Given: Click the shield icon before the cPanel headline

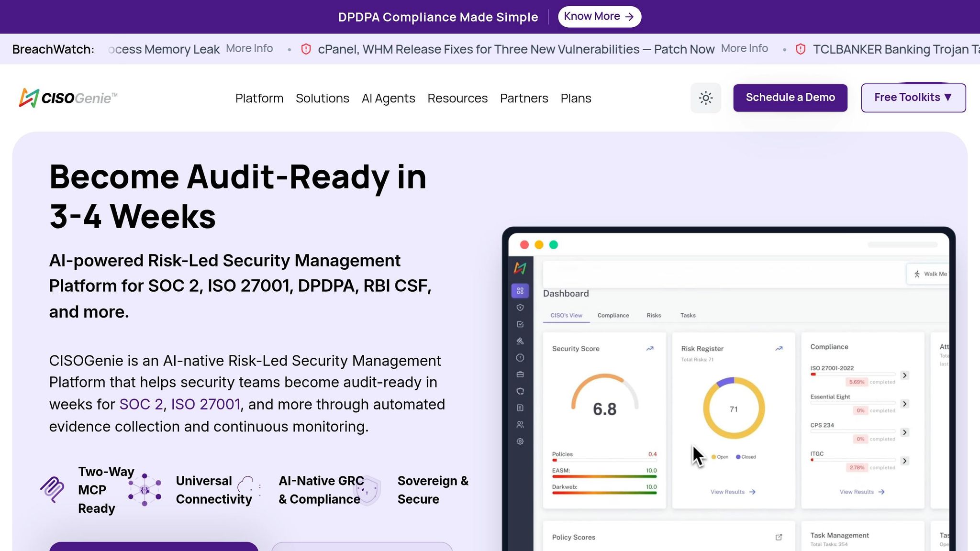Looking at the screenshot, I should coord(306,49).
